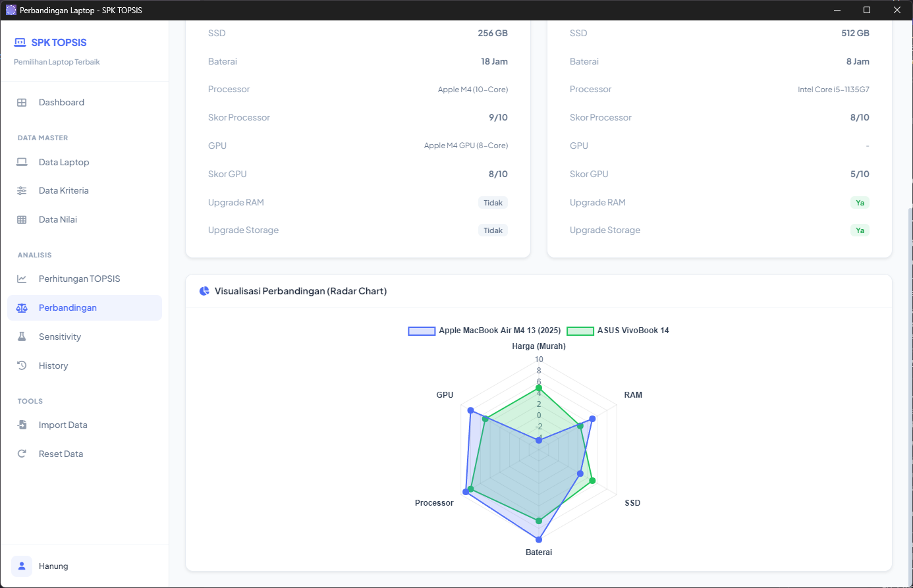Screen dimensions: 913x588
Task: Click the History clock icon
Action: (x=22, y=365)
